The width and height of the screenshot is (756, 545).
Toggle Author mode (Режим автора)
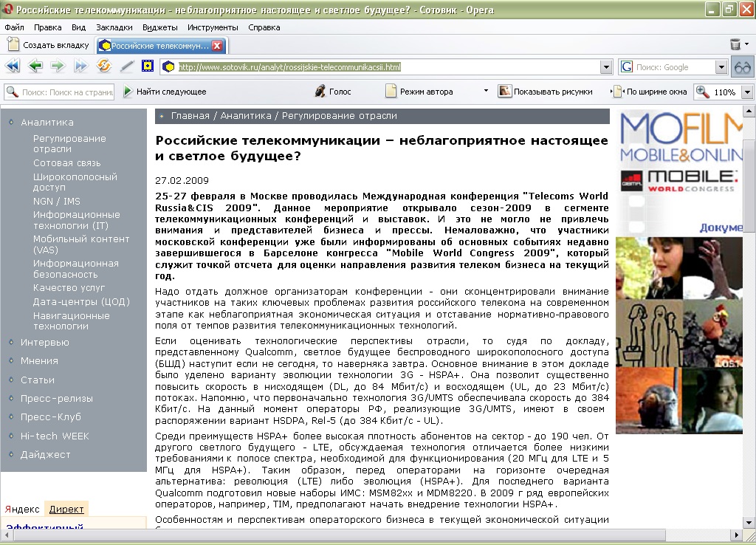click(419, 91)
